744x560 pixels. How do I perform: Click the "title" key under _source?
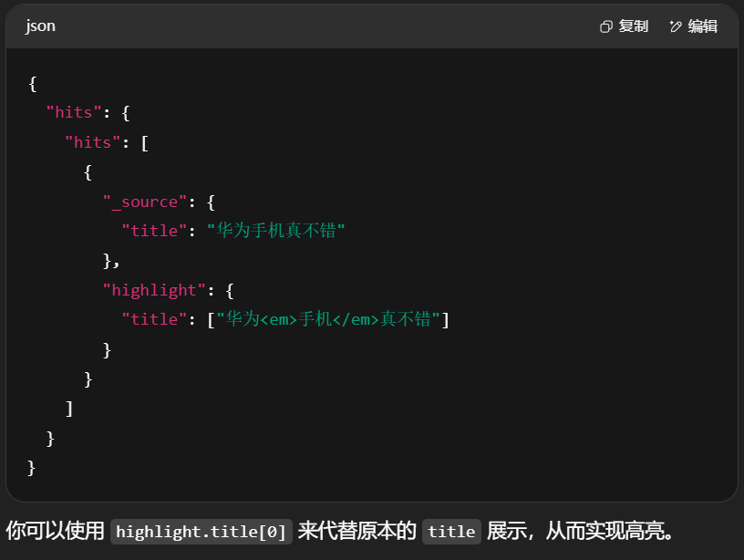pos(153,231)
